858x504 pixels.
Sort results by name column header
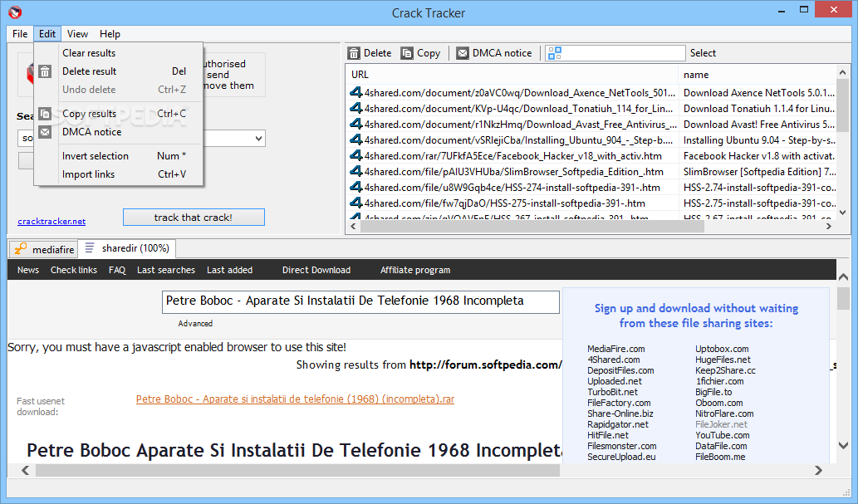pos(757,75)
